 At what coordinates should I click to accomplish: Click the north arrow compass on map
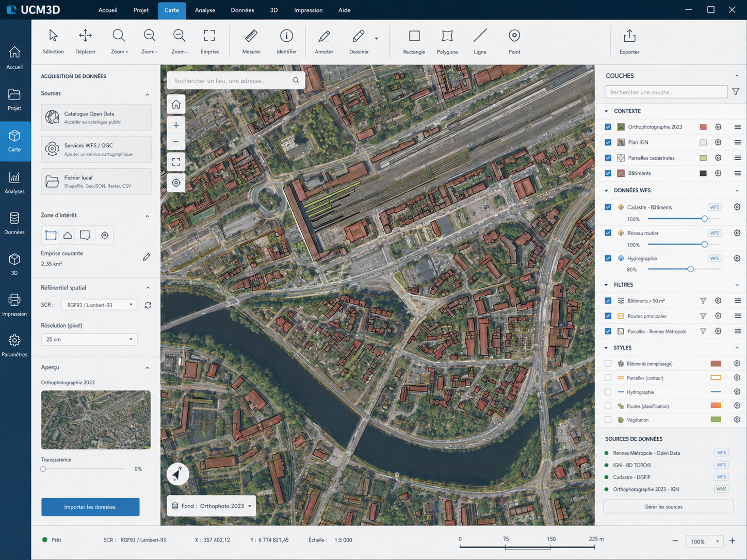tap(177, 474)
